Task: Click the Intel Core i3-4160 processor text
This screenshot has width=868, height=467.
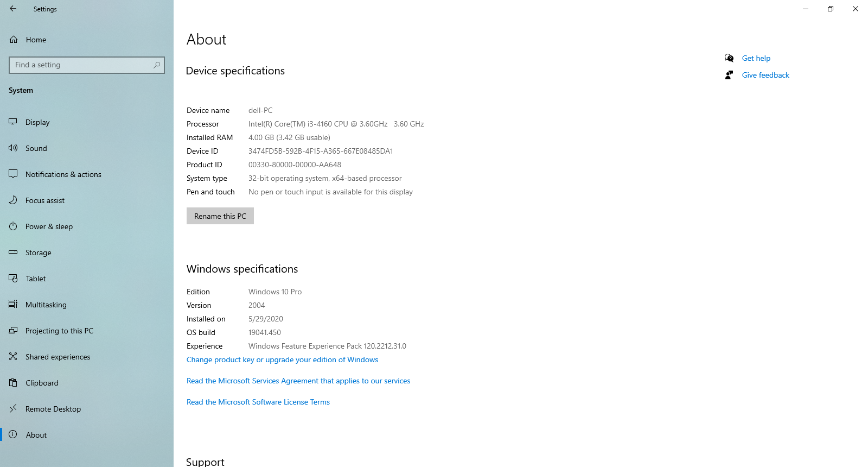Action: pyautogui.click(x=336, y=124)
